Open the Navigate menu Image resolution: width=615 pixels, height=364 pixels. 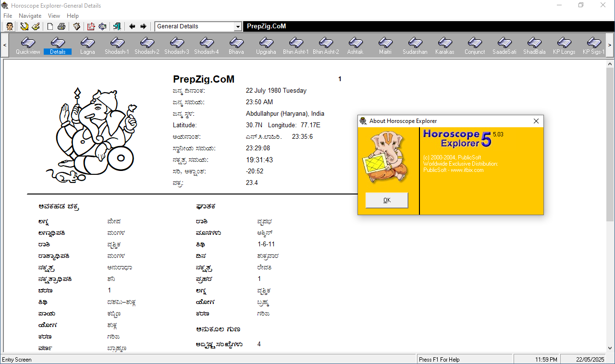click(x=30, y=16)
